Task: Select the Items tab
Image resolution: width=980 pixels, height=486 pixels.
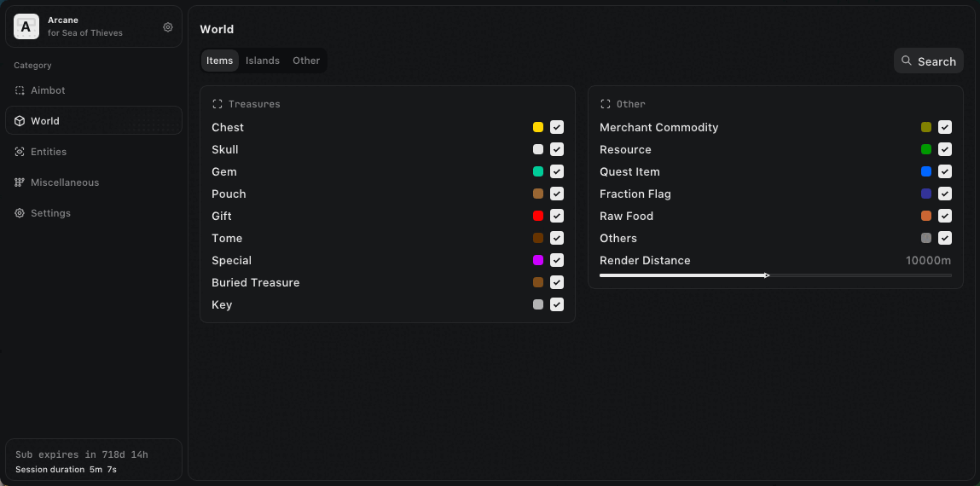Action: coord(220,61)
